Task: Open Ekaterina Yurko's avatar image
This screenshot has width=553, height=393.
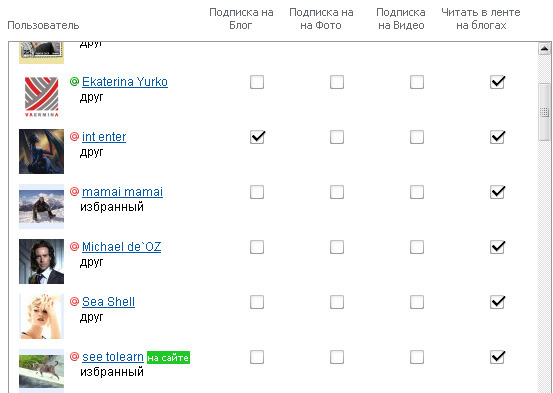Action: pos(41,97)
